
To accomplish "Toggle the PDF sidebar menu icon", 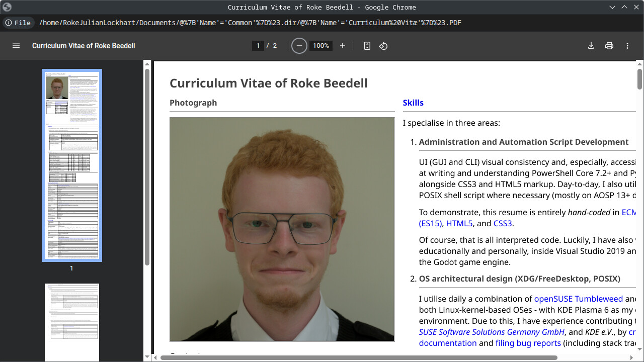I will point(16,46).
